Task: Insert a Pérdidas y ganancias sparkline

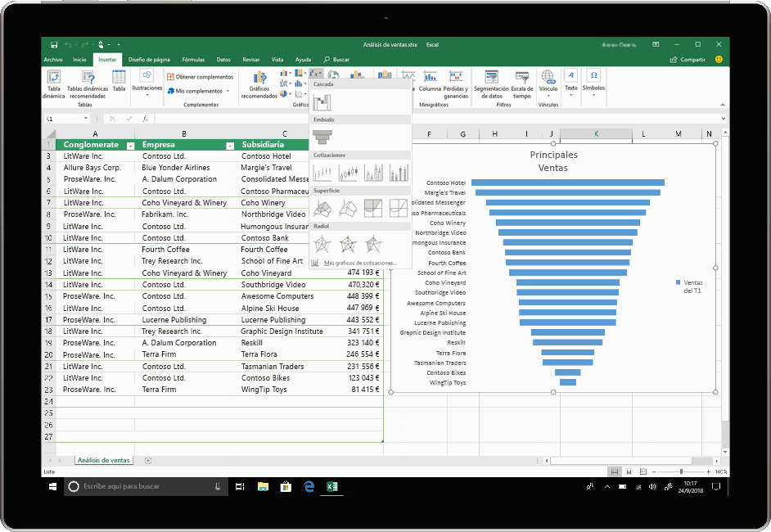Action: [456, 84]
